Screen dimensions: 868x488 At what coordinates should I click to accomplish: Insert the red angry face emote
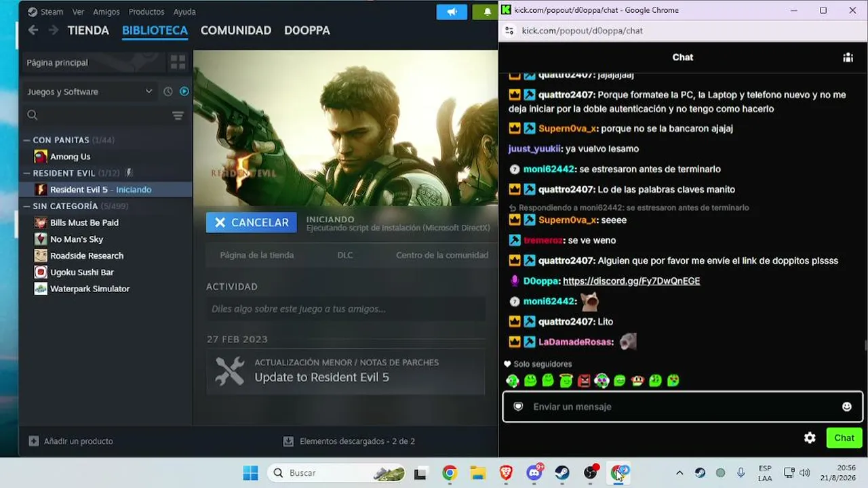[584, 381]
